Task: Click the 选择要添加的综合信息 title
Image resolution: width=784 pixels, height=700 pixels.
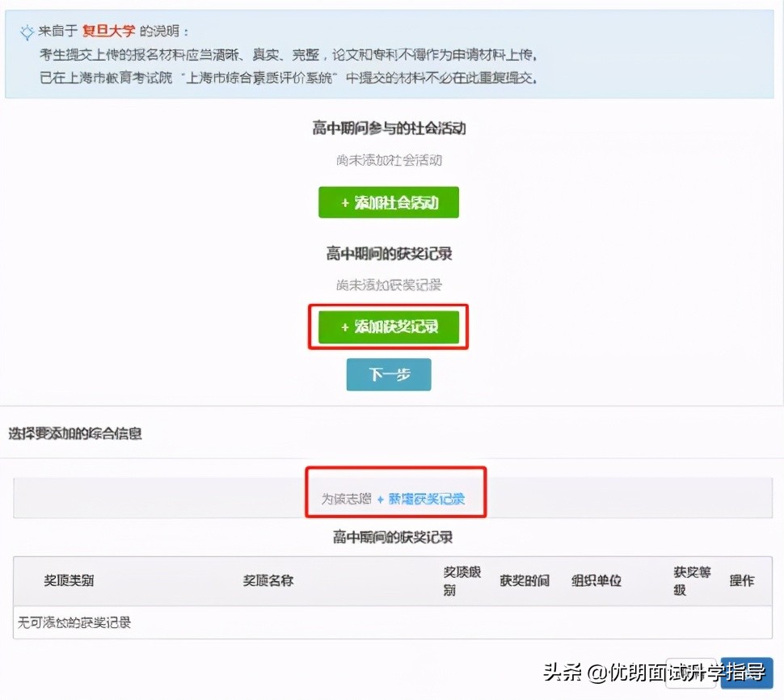Action: [x=75, y=433]
